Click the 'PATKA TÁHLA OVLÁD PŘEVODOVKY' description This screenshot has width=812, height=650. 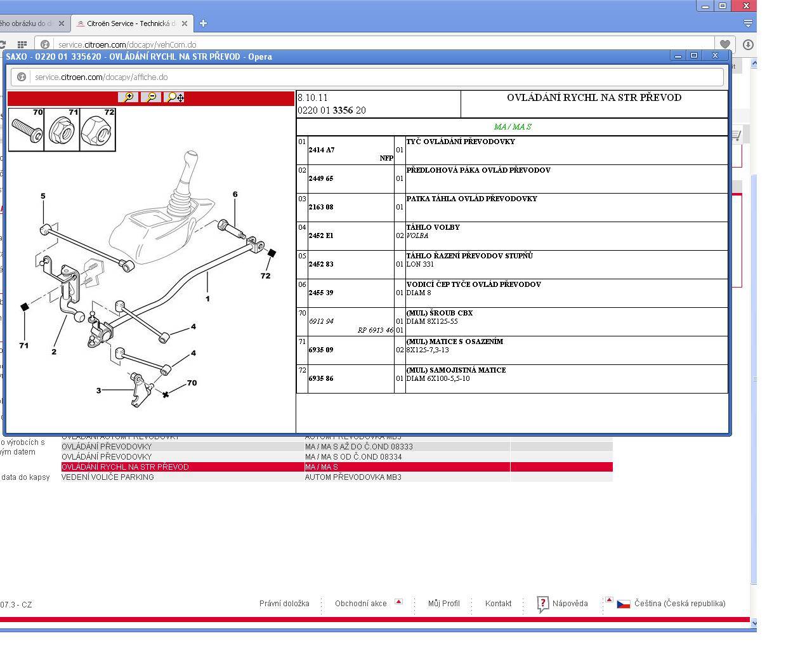coord(471,199)
